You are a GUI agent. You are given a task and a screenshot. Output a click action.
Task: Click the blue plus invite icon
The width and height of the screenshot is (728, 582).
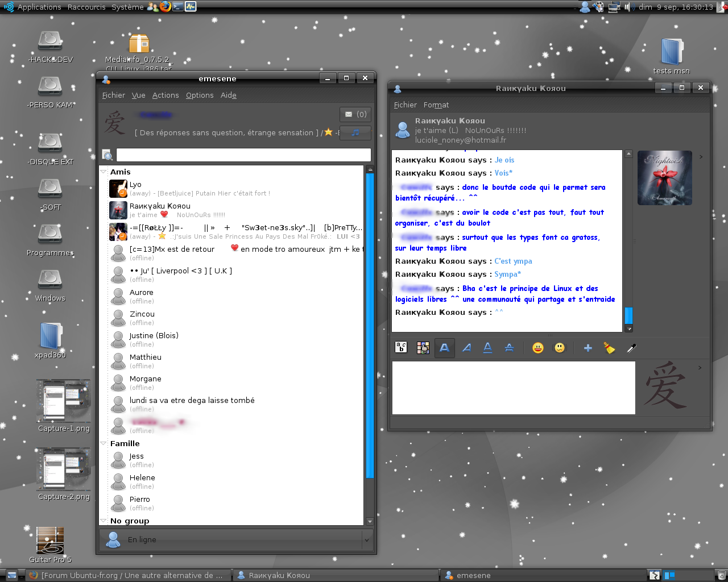pos(588,348)
